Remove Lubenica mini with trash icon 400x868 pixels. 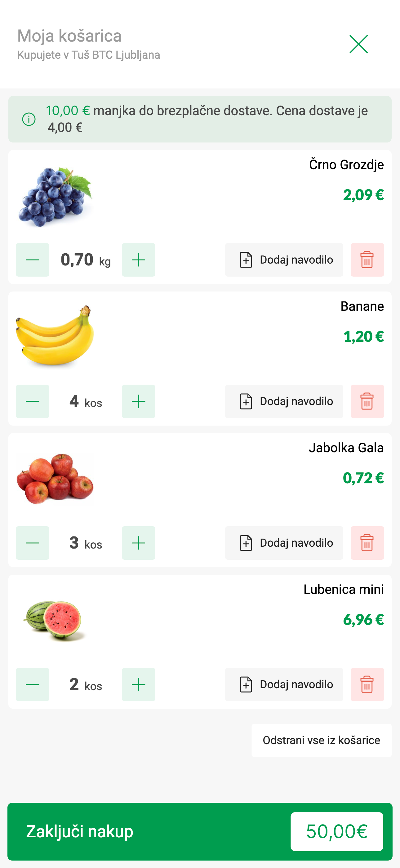[x=367, y=684]
